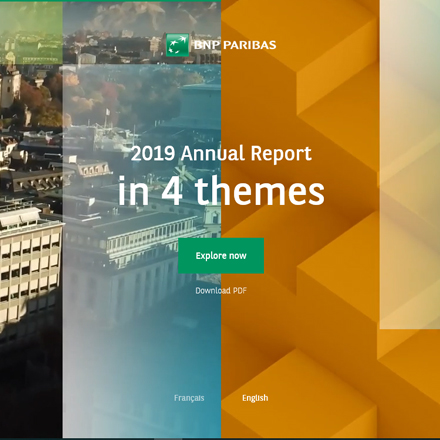Open the pale cream theme panel at right
Image resolution: width=440 pixels, height=440 pixels.
click(x=410, y=164)
